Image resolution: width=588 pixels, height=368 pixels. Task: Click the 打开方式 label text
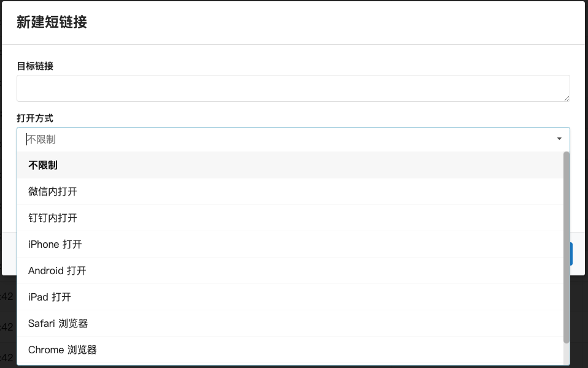point(34,118)
